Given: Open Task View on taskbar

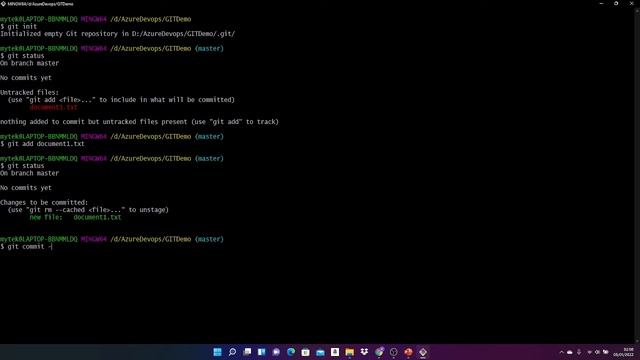Looking at the screenshot, I should coord(247,352).
